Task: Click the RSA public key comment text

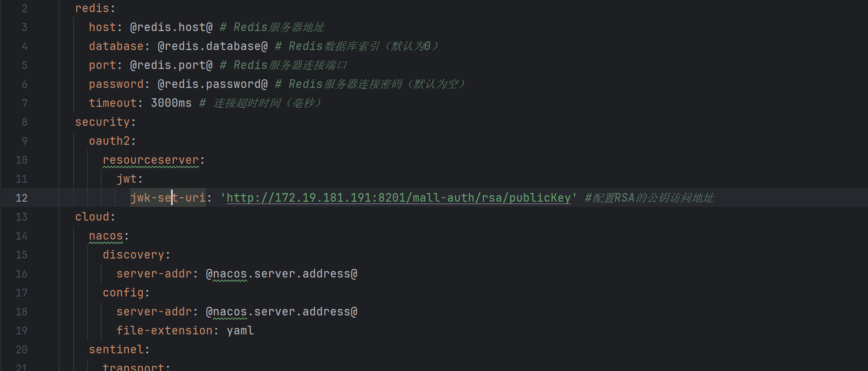Action: [x=649, y=198]
